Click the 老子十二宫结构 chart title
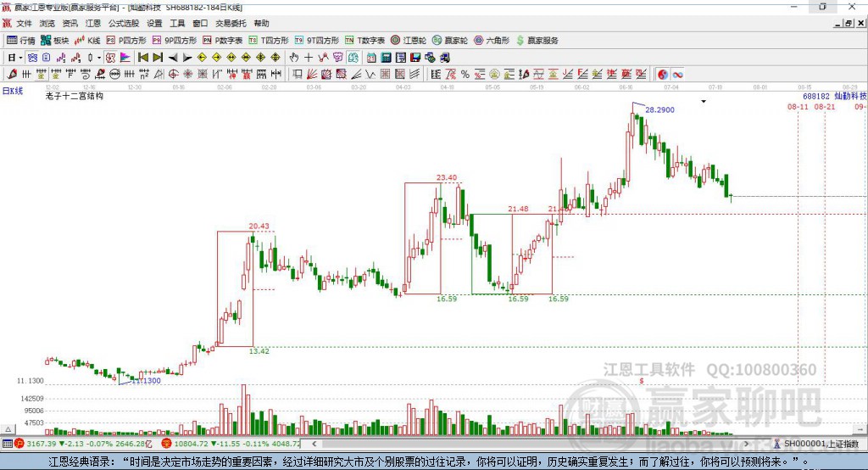Screen dimensions: 868x470 (x=75, y=96)
